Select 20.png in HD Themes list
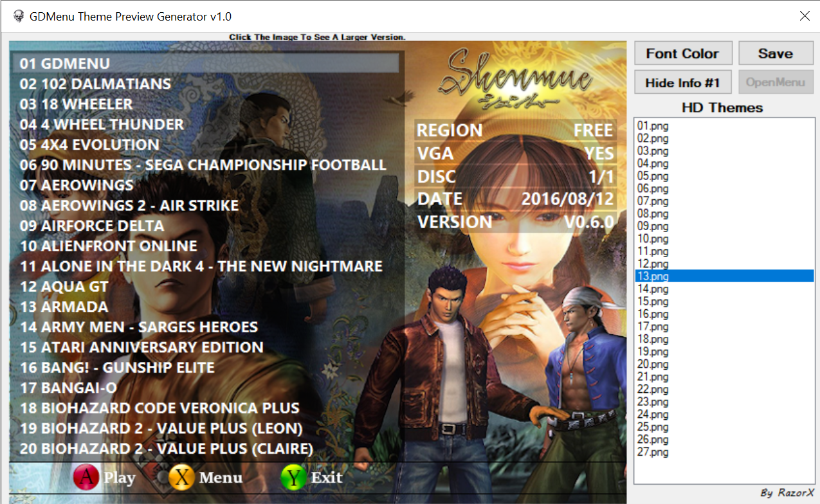Image resolution: width=820 pixels, height=504 pixels. coord(724,364)
